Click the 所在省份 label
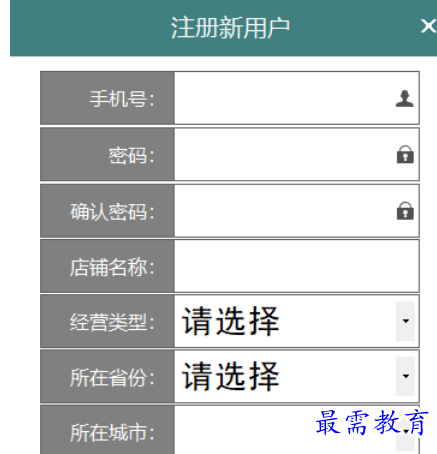Screen dimensions: 437x454 click(112, 378)
